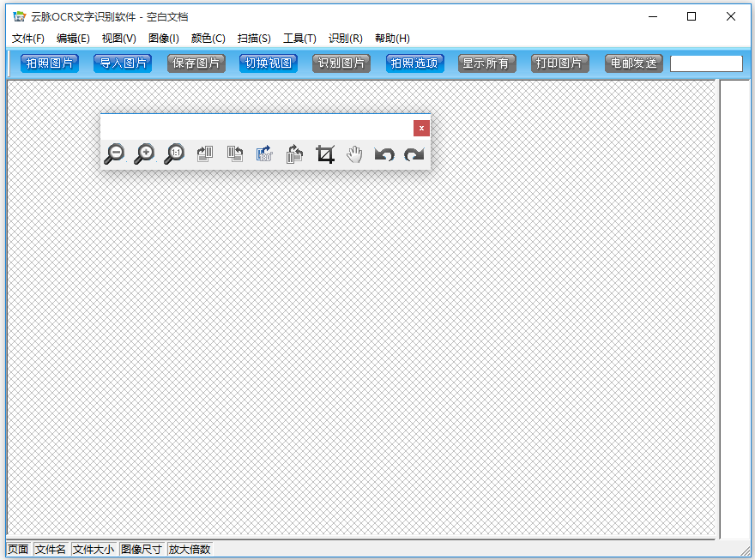Open the 图像(I) menu

tap(164, 39)
